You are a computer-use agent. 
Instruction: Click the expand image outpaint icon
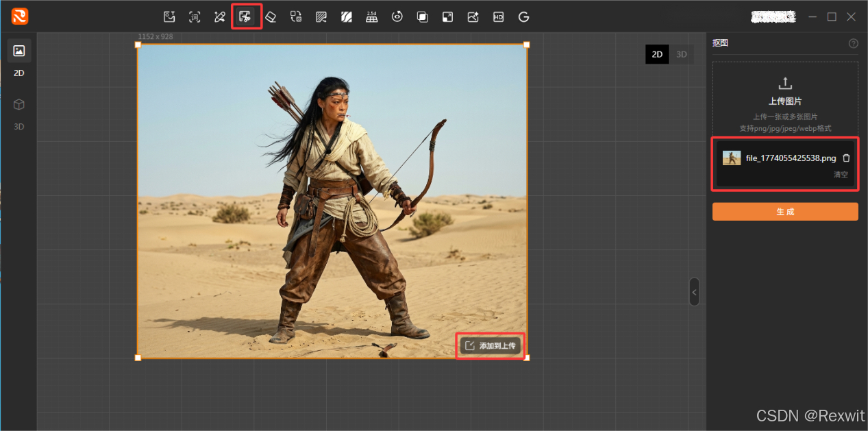(x=447, y=16)
